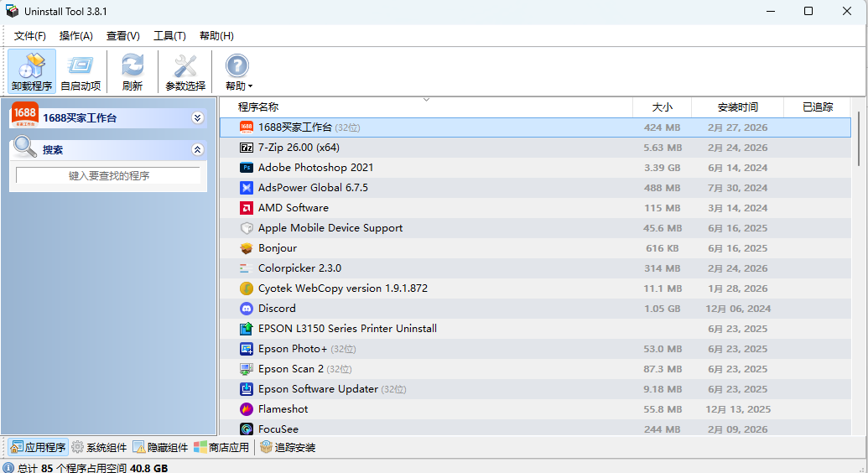
Task: Switch to the 系统组件 tab
Action: [x=99, y=447]
